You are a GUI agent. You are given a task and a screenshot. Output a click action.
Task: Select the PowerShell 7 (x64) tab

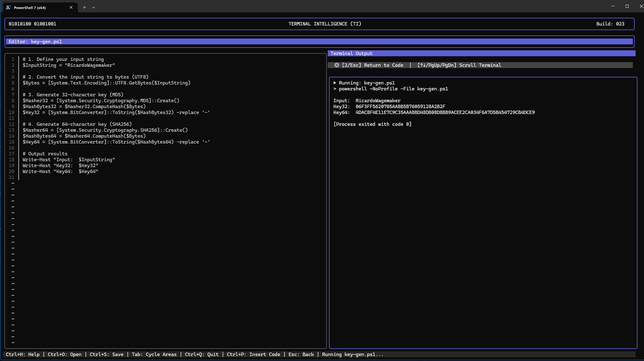tap(30, 7)
